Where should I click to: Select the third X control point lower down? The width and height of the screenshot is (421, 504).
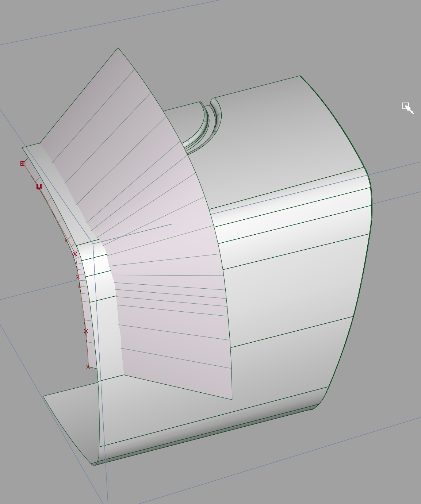coord(85,331)
